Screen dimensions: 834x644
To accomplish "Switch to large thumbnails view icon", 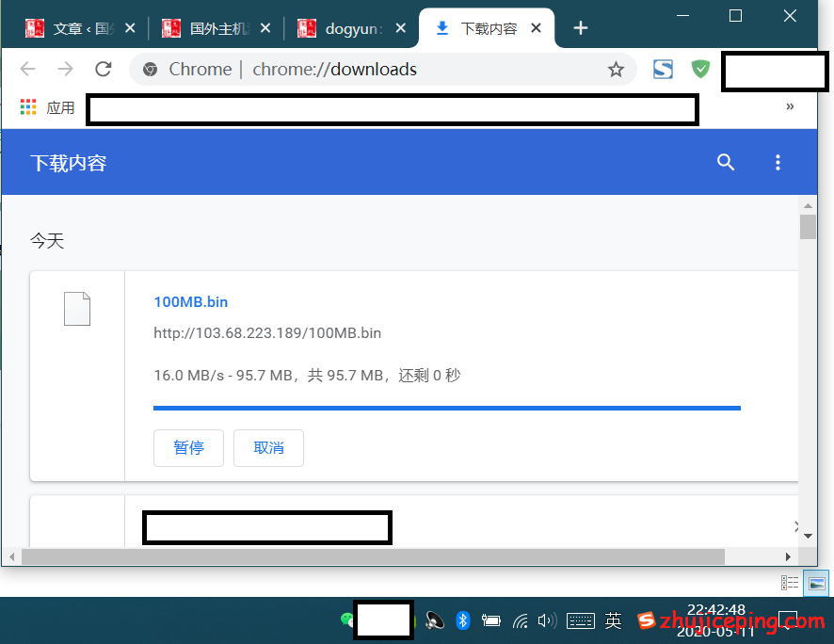I will 816,583.
